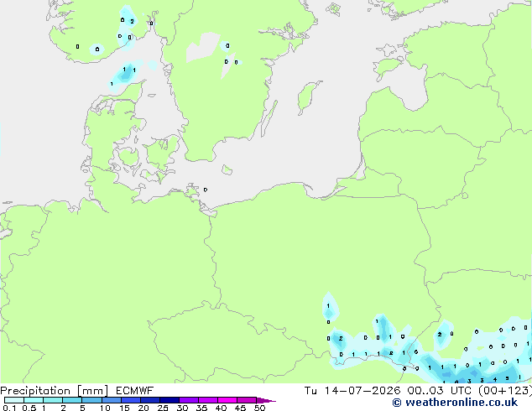Click the legend value '15'
Screen dimensions: 532x411
124,408
